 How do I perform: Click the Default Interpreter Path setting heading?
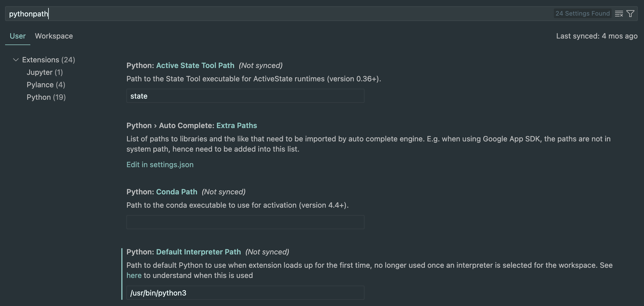198,252
